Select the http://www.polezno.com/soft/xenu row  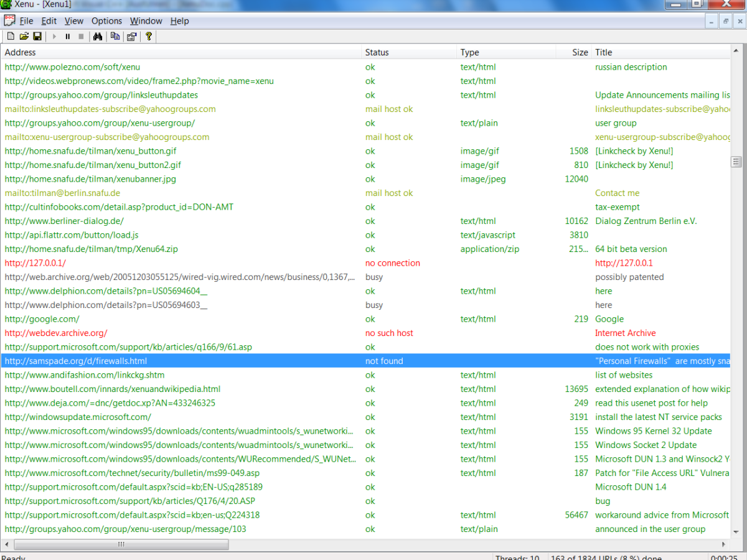[x=365, y=67]
